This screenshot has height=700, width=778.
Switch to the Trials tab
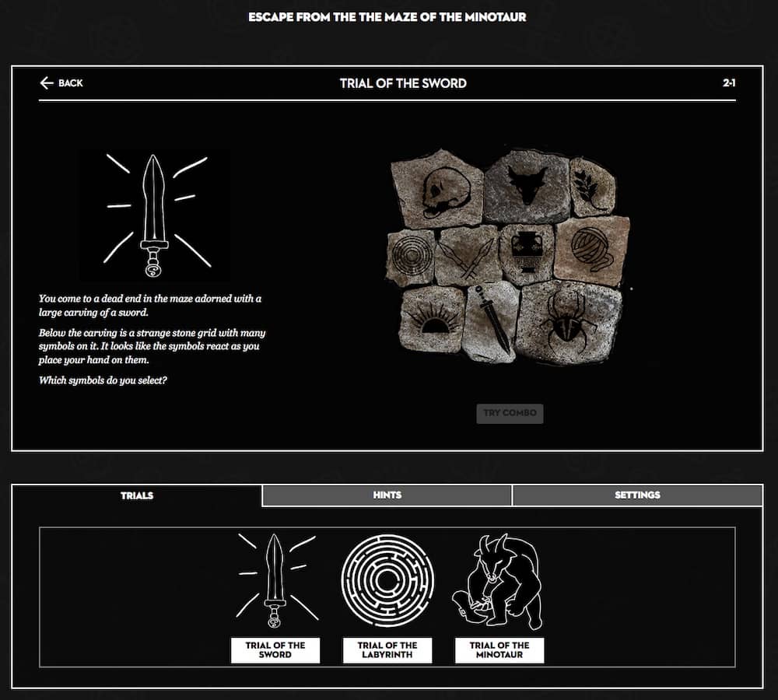tap(137, 495)
